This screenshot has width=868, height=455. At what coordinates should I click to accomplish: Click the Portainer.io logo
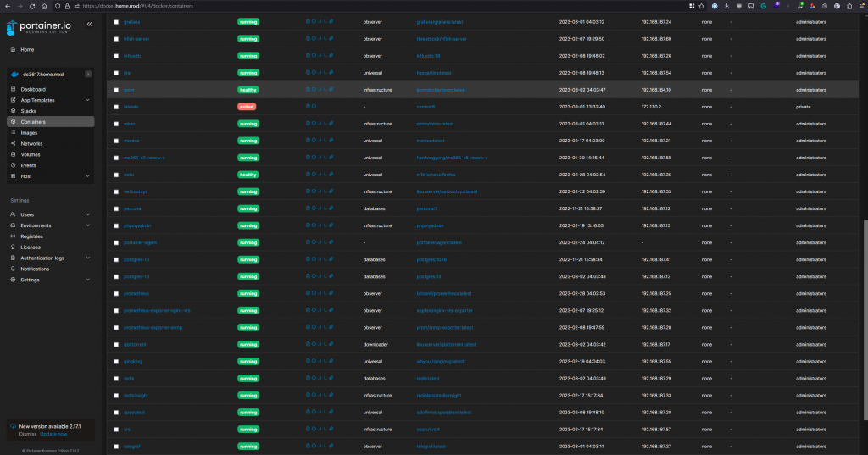[x=39, y=27]
